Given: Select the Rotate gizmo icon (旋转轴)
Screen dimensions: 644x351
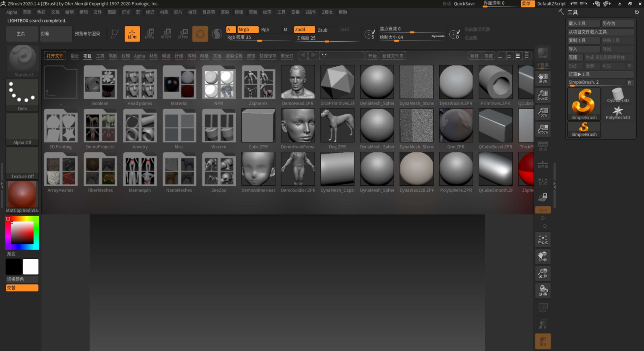Looking at the screenshot, I should (x=184, y=34).
